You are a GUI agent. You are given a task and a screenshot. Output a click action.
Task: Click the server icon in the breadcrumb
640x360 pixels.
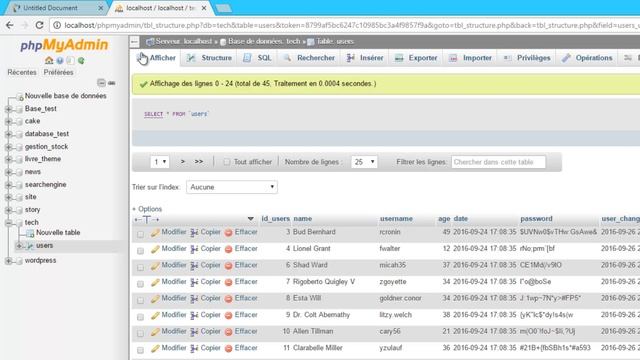coord(150,42)
